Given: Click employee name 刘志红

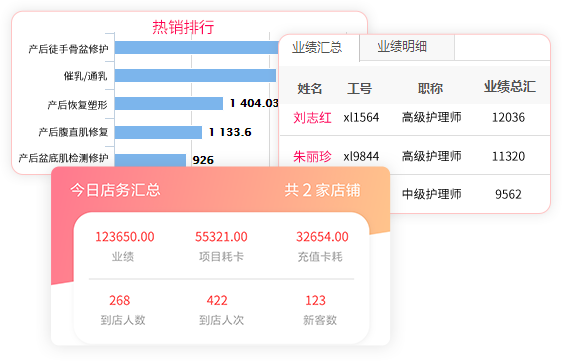Looking at the screenshot, I should point(312,118).
